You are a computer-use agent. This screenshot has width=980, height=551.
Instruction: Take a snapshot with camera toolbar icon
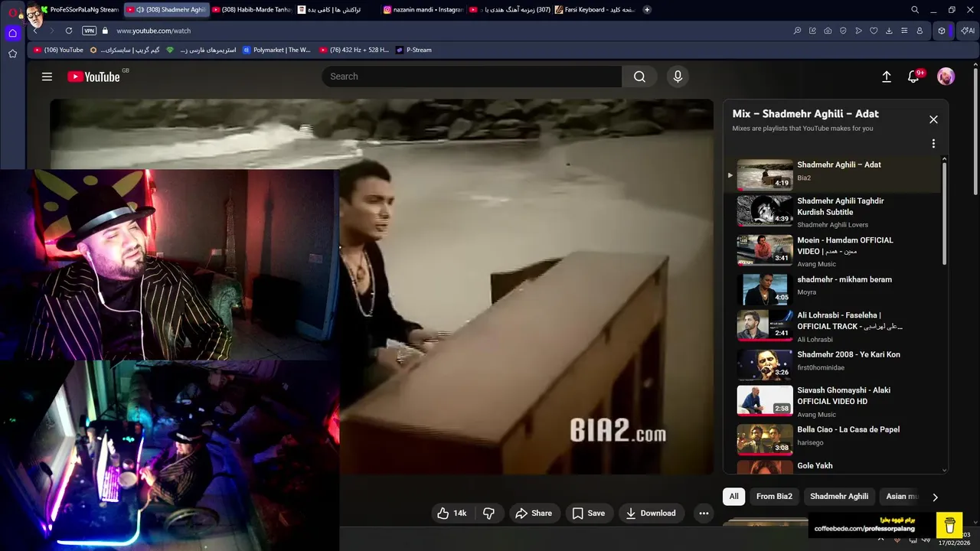click(x=828, y=31)
